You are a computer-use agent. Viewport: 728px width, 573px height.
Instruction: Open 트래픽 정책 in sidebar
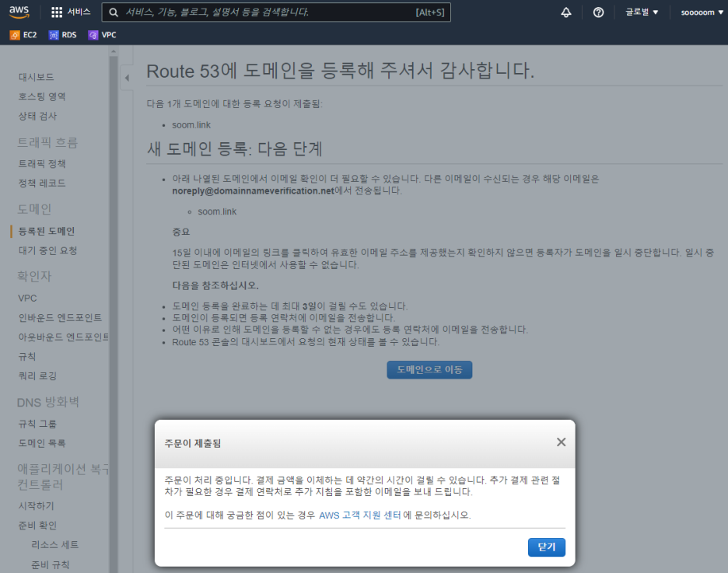tap(42, 164)
